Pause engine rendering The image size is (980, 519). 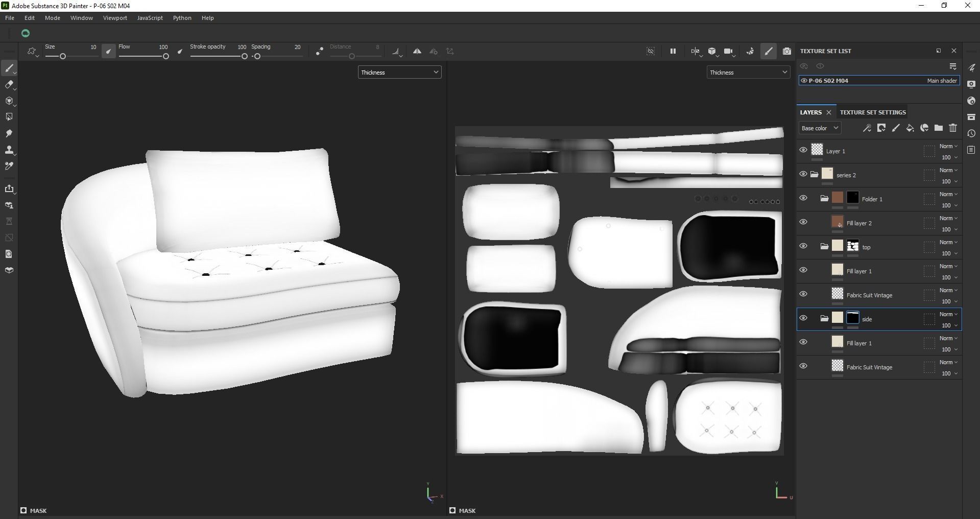click(673, 51)
